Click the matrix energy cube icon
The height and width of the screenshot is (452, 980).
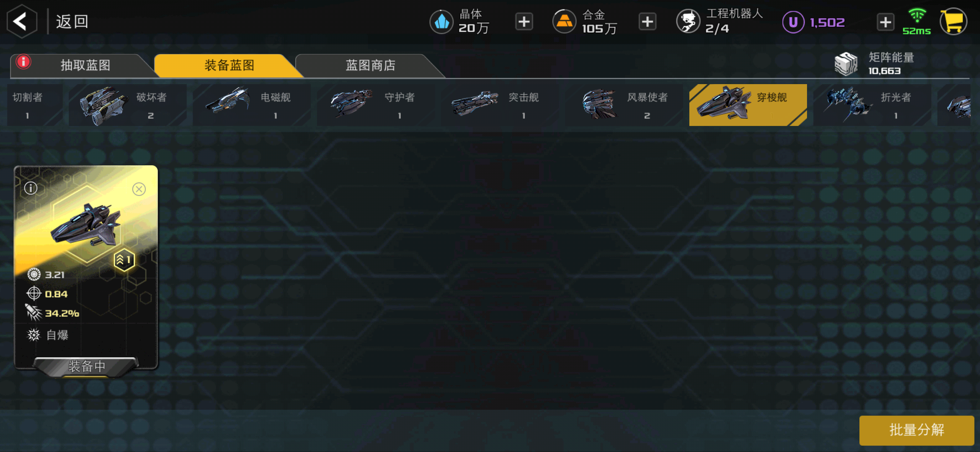pyautogui.click(x=846, y=64)
